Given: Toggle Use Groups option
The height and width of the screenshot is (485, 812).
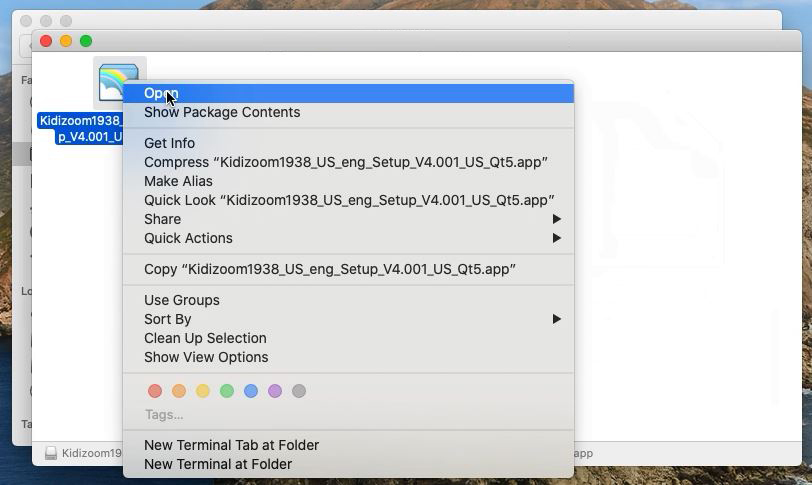Looking at the screenshot, I should coord(181,300).
